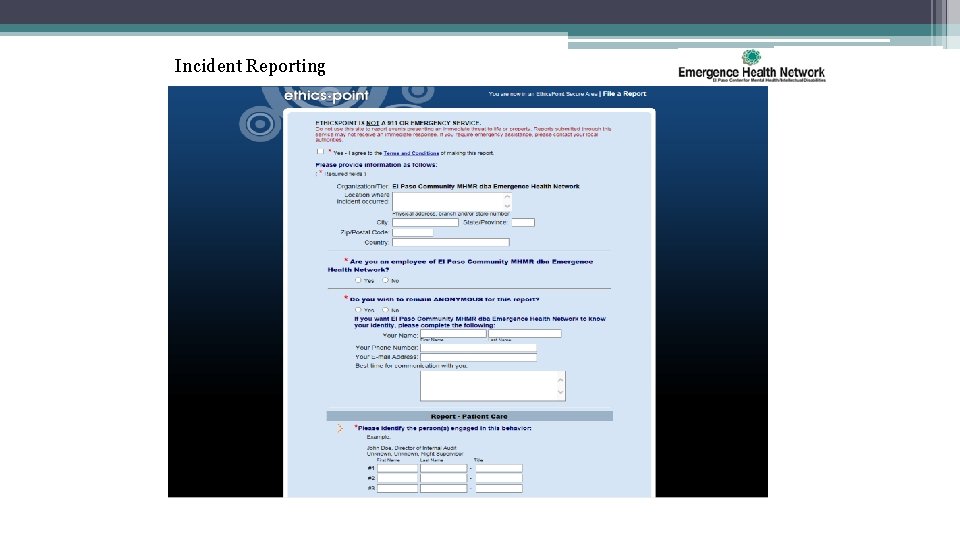Click scroll up arrow in location textarea
This screenshot has width=960, height=540.
[507, 197]
